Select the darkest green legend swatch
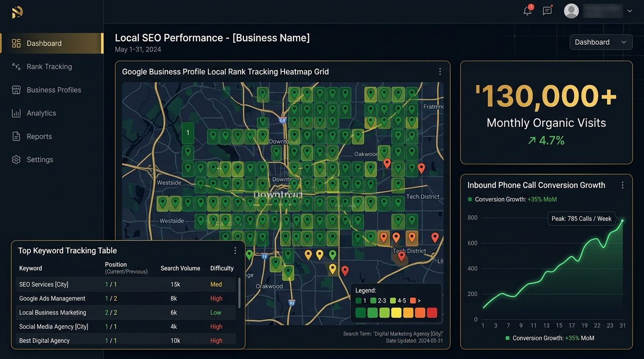644x359 pixels. pyautogui.click(x=360, y=313)
